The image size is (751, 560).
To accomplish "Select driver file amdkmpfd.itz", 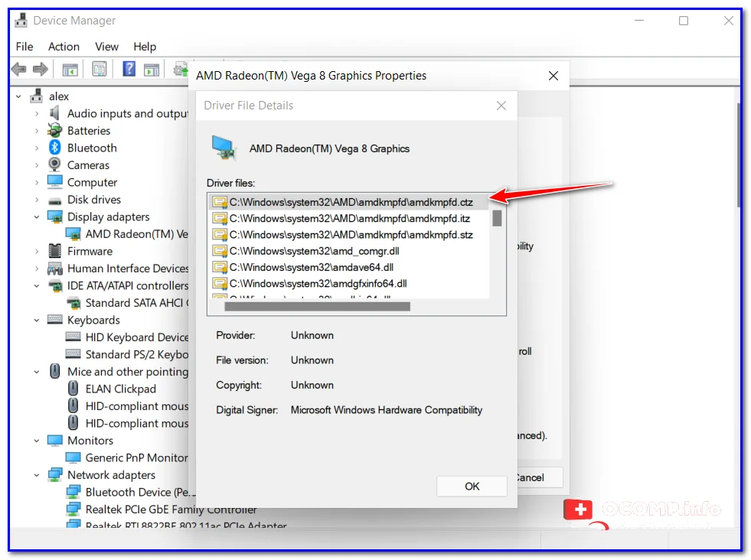I will 350,219.
